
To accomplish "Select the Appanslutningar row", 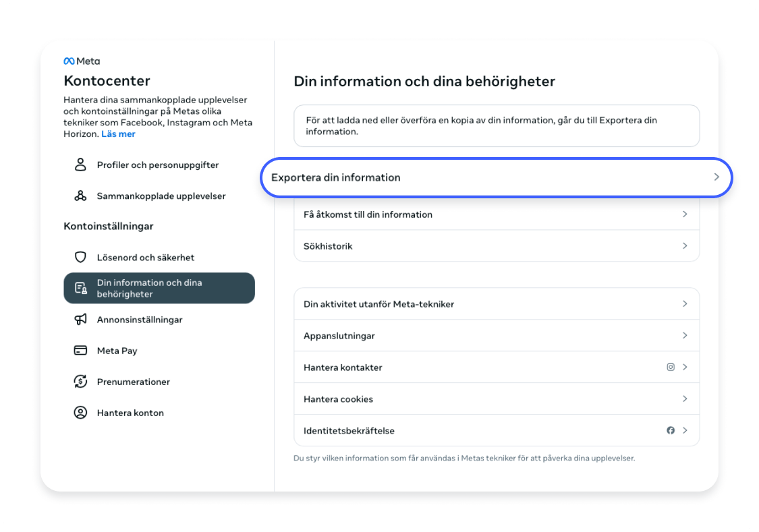I will coord(497,335).
